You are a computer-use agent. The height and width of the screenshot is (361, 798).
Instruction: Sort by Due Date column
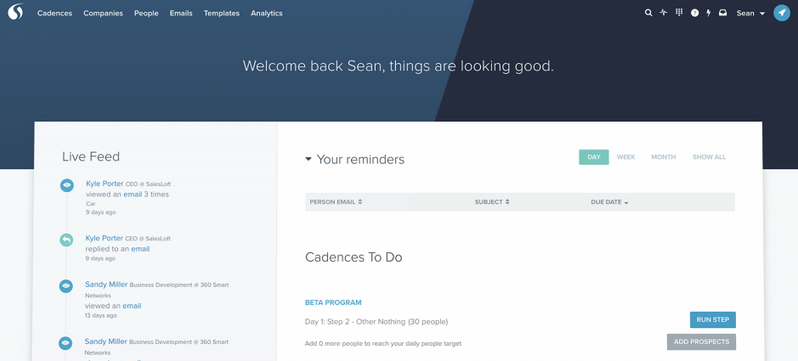tap(610, 202)
